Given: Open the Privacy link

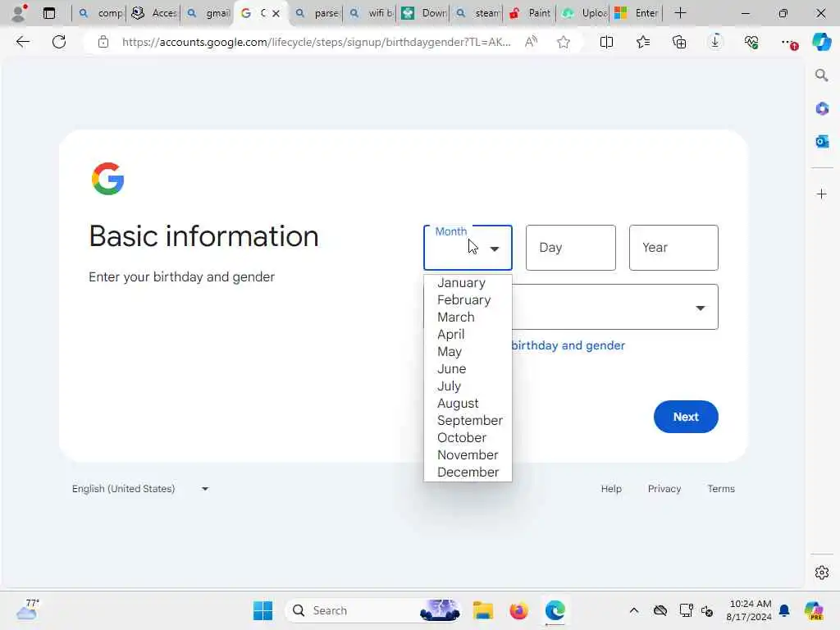Looking at the screenshot, I should (x=664, y=489).
